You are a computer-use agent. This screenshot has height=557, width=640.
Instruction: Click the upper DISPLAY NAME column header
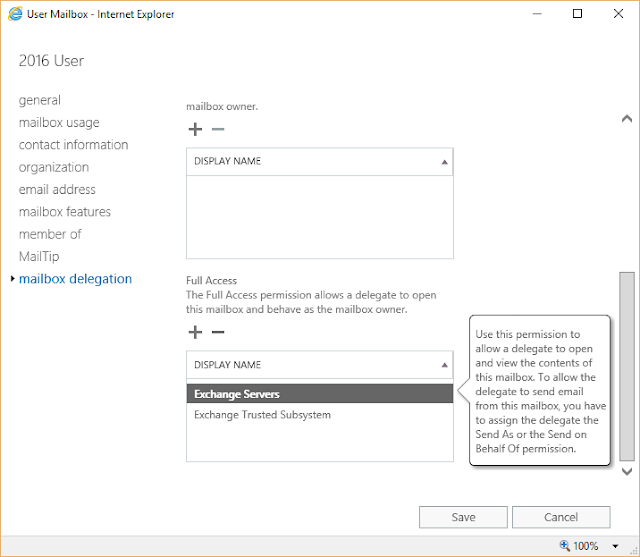[x=320, y=162]
